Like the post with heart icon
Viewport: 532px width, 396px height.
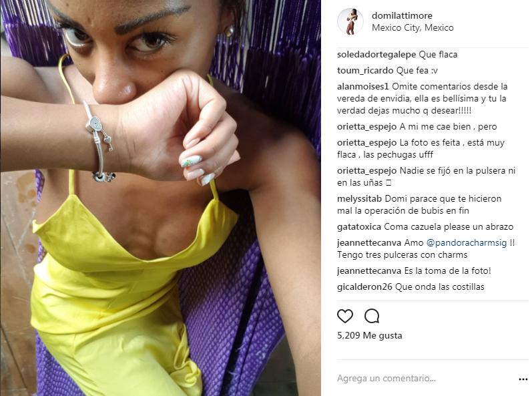point(345,317)
